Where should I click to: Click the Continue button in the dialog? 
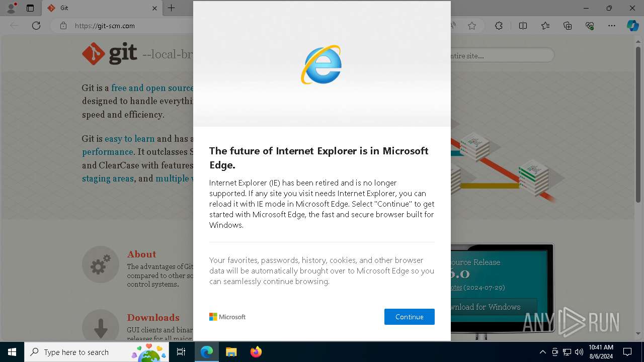[x=409, y=317]
